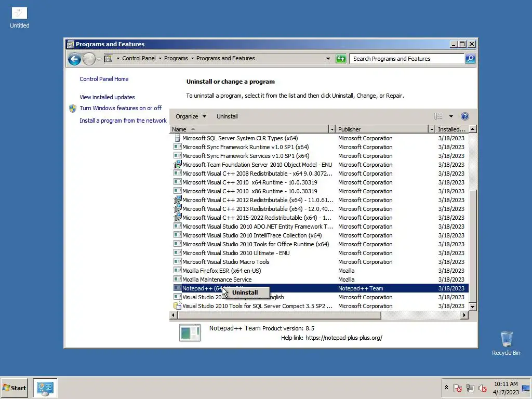Click the Visual C++ 2015-2022 Redistributable icon
Viewport: 532px width, 399px height.
178,218
